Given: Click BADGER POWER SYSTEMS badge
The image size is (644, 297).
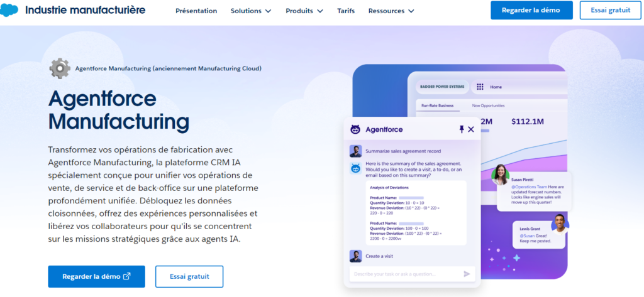Looking at the screenshot, I should 442,87.
